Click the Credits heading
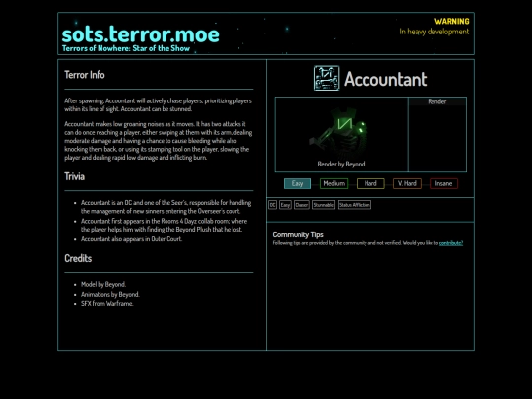This screenshot has width=532, height=399. (78, 258)
